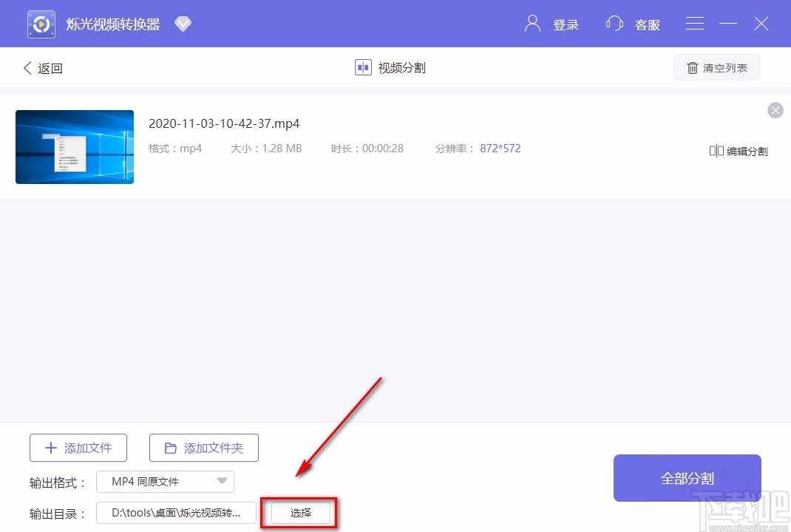The image size is (791, 532).
Task: Select the login person icon
Action: [532, 23]
